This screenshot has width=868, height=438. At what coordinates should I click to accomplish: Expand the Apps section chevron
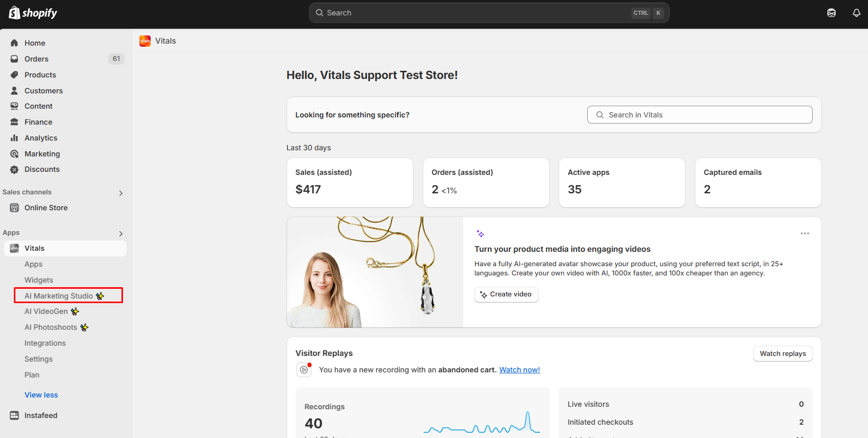(121, 234)
